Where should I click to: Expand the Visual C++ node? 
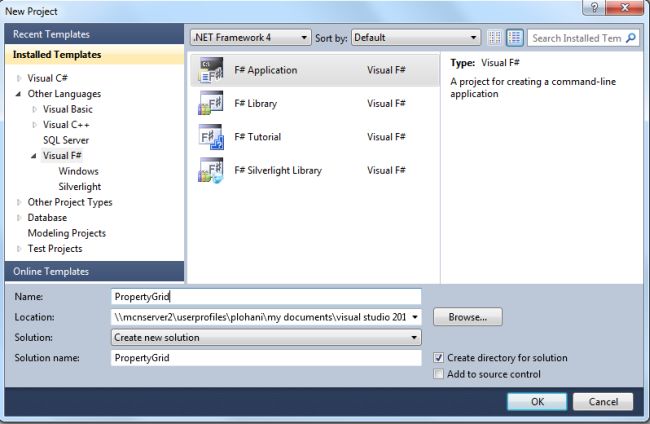tap(34, 125)
